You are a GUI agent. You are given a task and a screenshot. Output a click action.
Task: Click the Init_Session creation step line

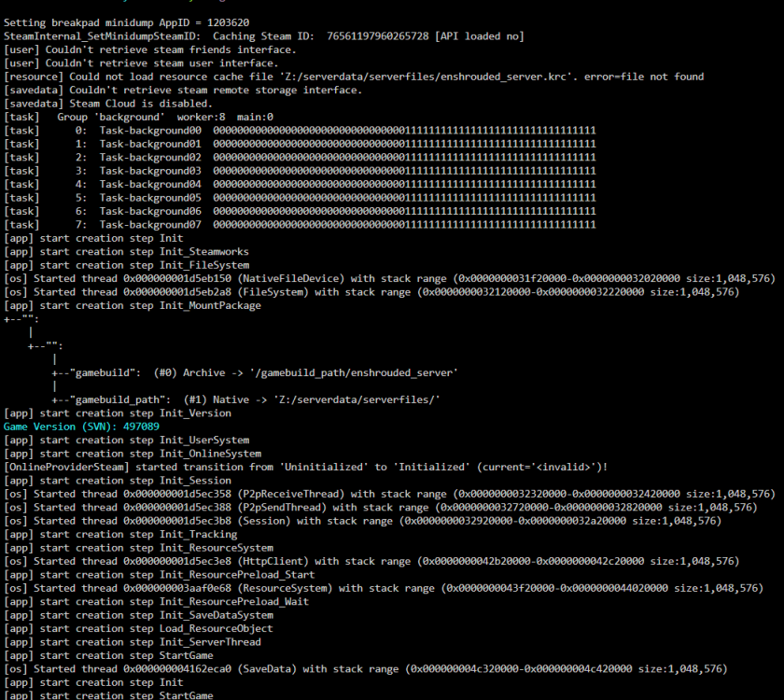118,481
